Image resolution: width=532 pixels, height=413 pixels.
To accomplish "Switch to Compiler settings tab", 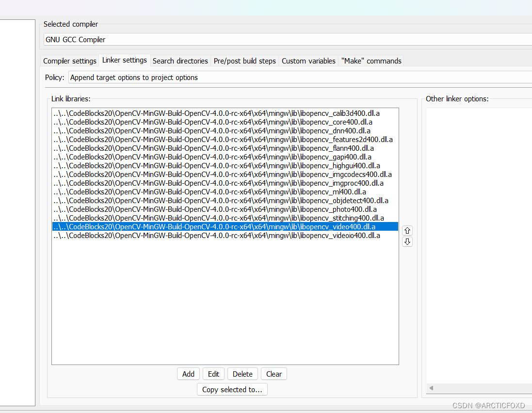I will [x=69, y=61].
